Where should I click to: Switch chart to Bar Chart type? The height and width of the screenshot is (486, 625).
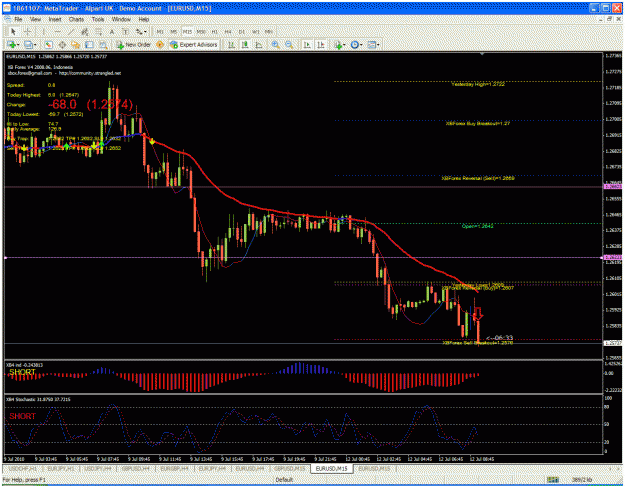coord(232,45)
